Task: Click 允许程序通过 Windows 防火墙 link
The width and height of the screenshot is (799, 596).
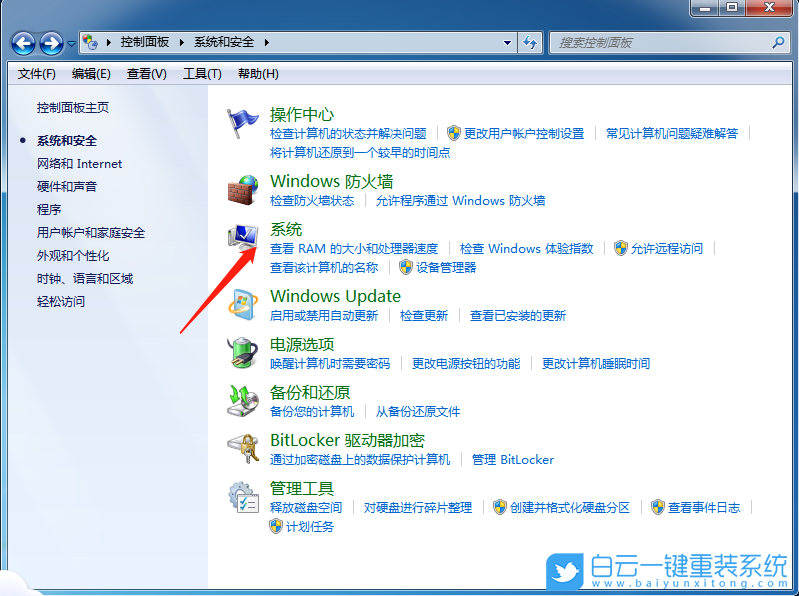Action: [x=460, y=201]
